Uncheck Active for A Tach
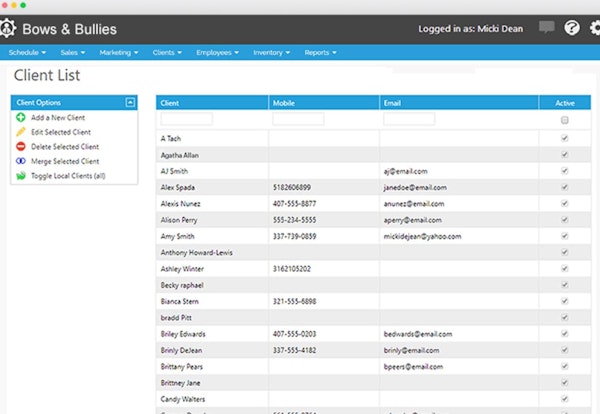Viewport: 600px width, 414px height. coord(564,138)
